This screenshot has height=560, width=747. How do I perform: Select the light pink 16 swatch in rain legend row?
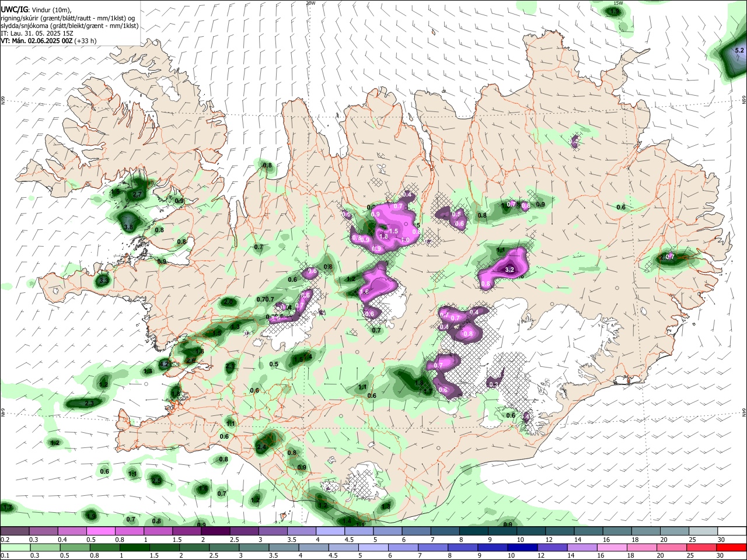(612, 547)
